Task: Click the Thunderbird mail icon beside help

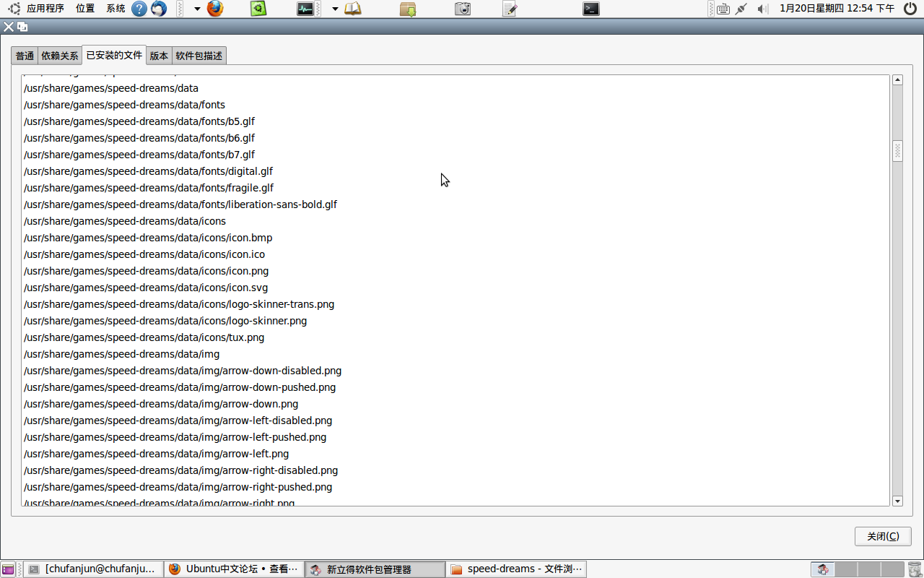Action: click(x=159, y=9)
